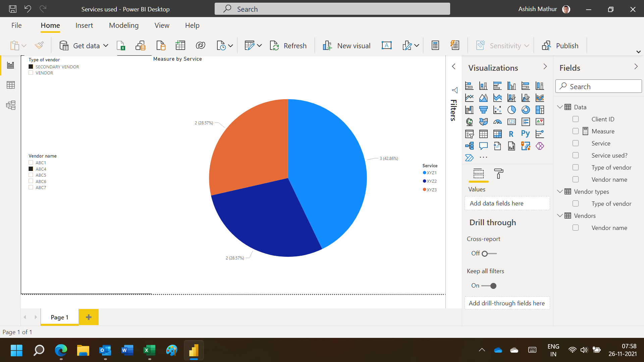This screenshot has height=362, width=644.
Task: Select the donut chart visualization icon
Action: point(526,110)
